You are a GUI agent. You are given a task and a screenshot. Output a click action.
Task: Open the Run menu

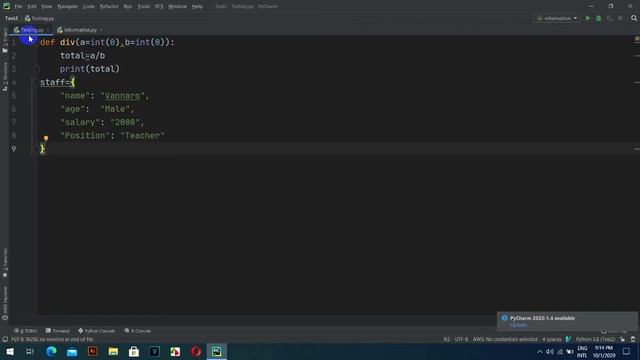tap(128, 7)
